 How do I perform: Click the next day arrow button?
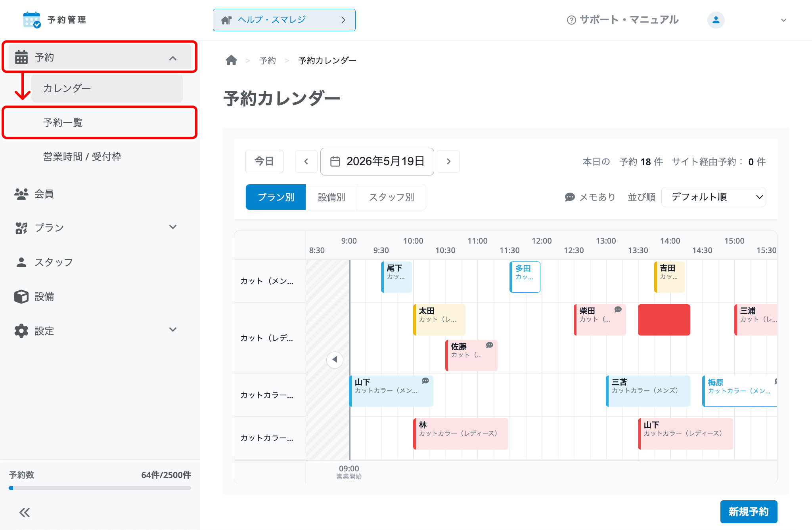pos(448,161)
